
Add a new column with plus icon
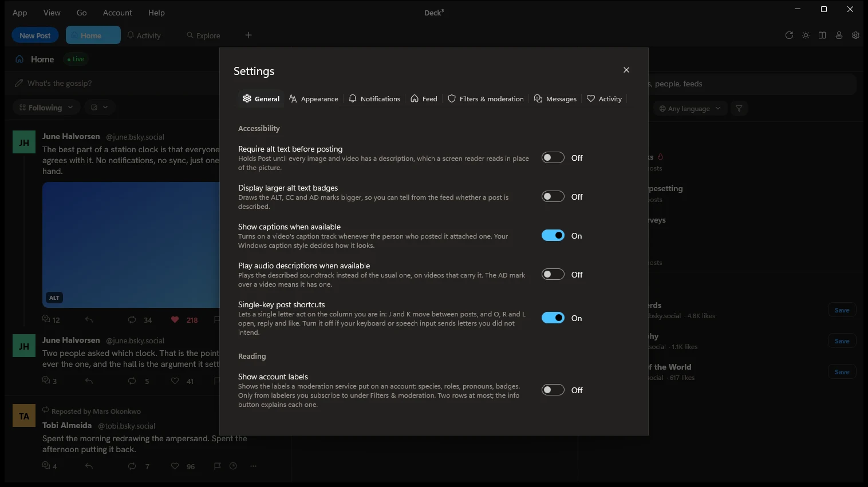[248, 35]
